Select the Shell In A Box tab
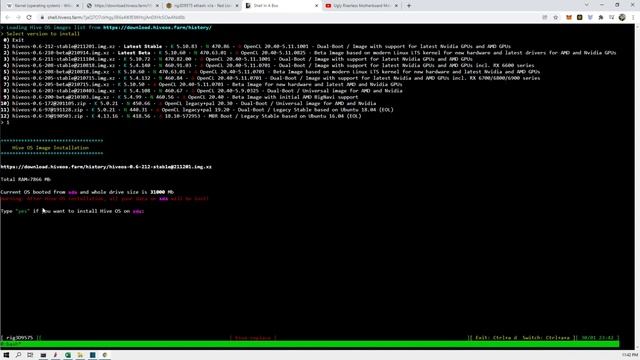 (281, 6)
